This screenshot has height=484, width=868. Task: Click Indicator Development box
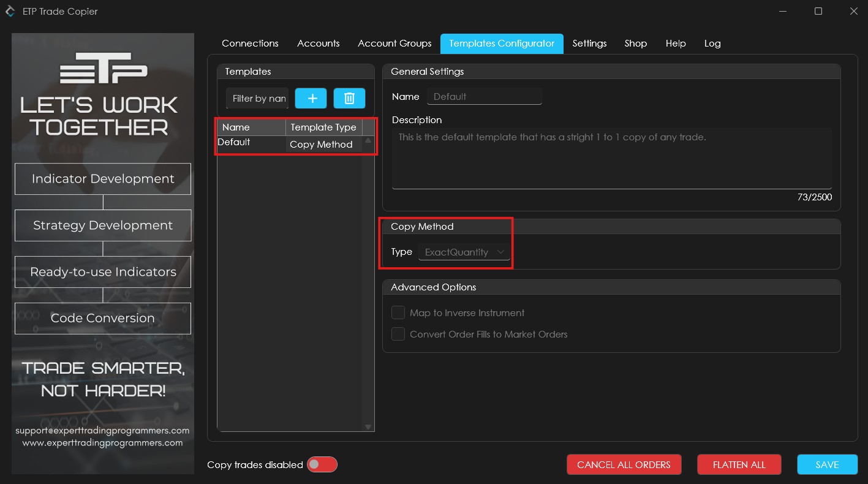coord(103,179)
